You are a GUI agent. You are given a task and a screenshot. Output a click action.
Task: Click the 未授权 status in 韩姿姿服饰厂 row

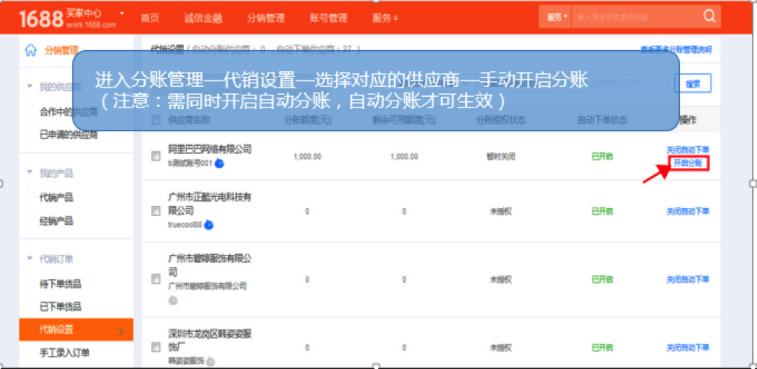tap(501, 347)
